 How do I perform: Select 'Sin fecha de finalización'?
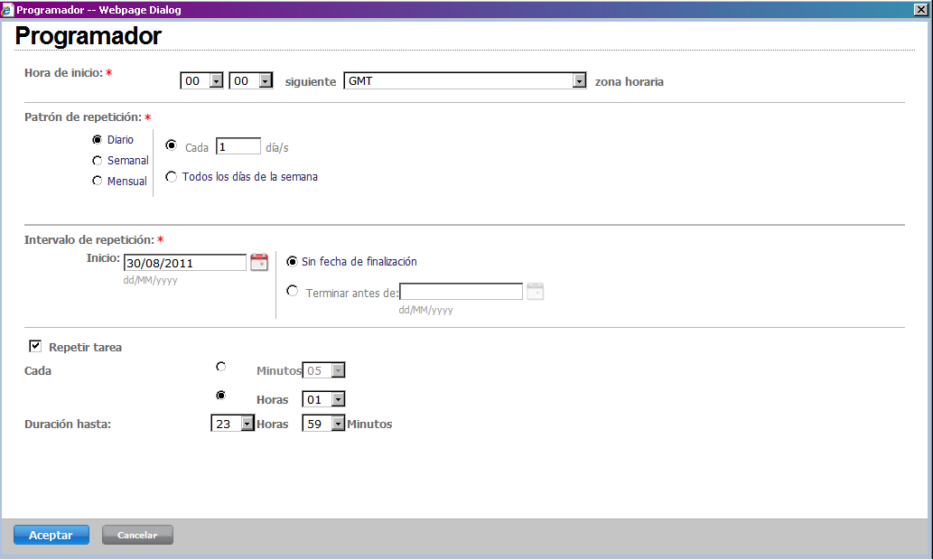pyautogui.click(x=292, y=261)
